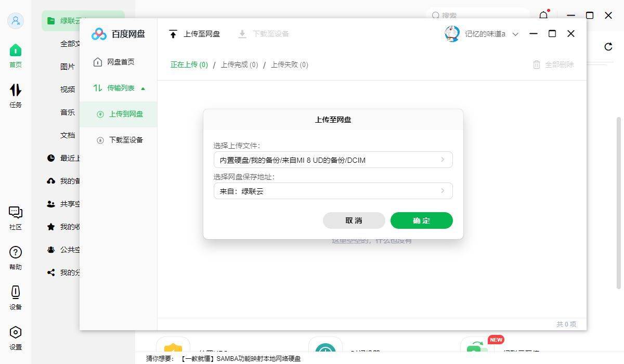Click the 共享空间 people icon in file tree
The height and width of the screenshot is (364, 624).
click(x=51, y=204)
